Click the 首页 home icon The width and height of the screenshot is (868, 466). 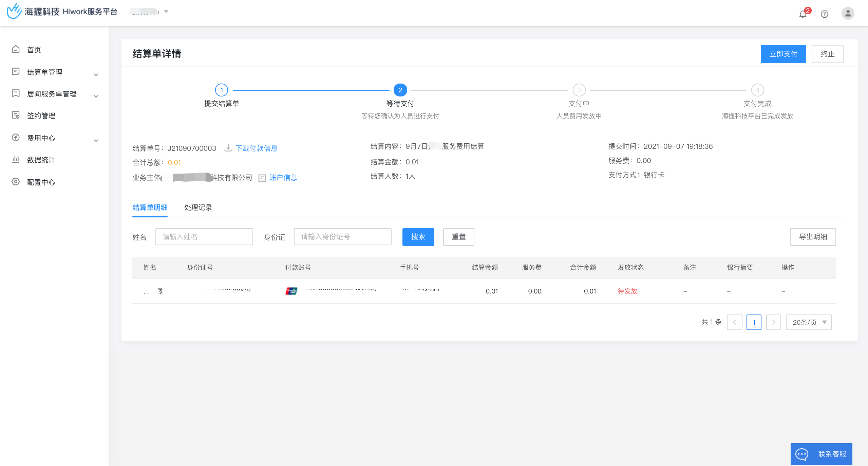16,49
